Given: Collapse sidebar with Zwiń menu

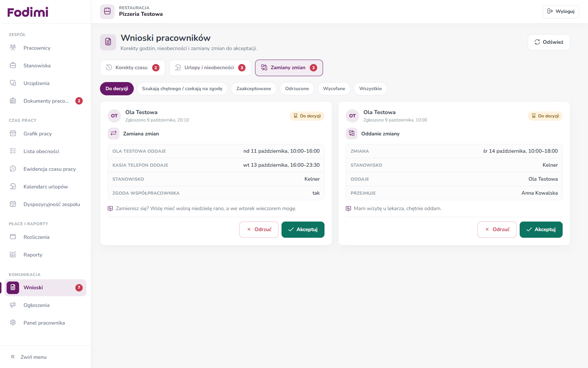Looking at the screenshot, I should coord(29,357).
